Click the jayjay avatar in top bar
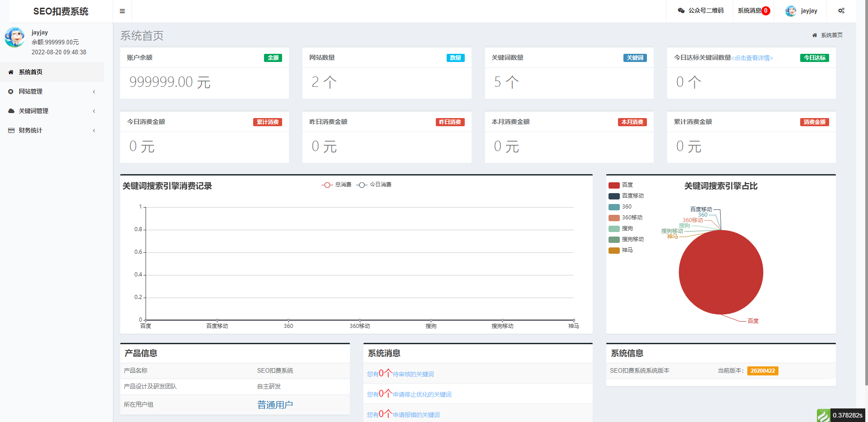868x422 pixels. 791,11
